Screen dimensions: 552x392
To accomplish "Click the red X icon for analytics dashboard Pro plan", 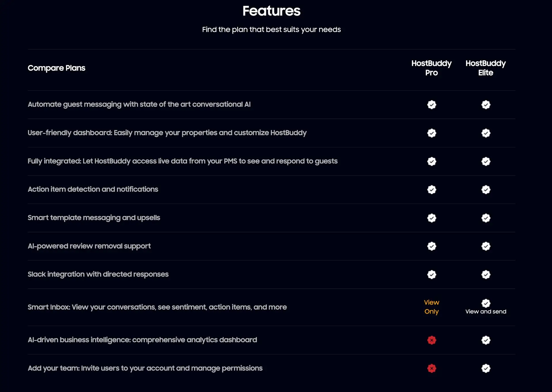I will [432, 340].
